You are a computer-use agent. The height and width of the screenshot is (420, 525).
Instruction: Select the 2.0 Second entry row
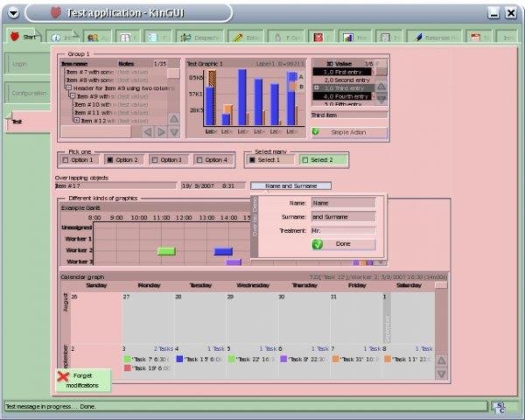[344, 80]
